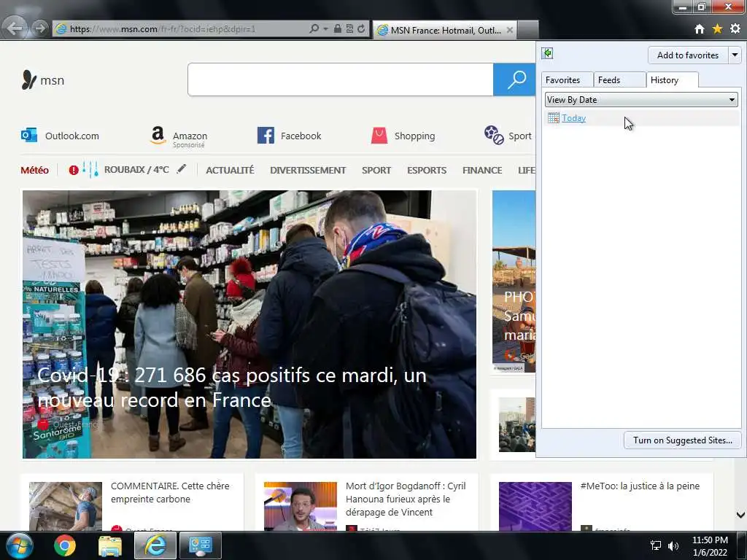Expand the Today history entry
This screenshot has width=747, height=560.
coord(573,118)
